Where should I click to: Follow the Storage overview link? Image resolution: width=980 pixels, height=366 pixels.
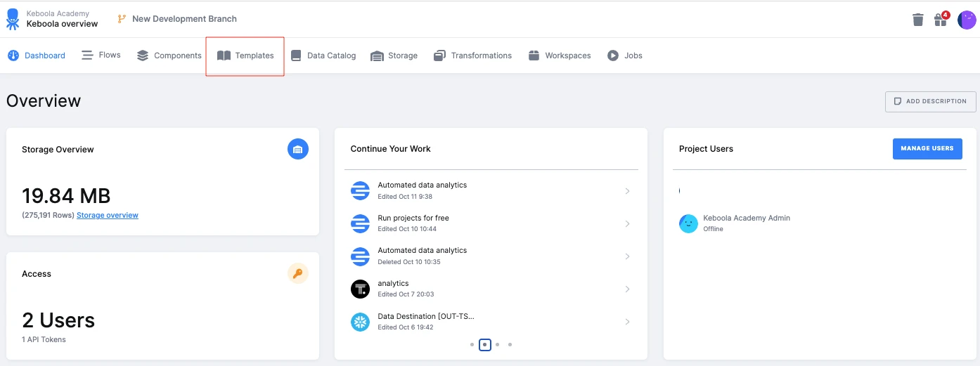pos(108,215)
